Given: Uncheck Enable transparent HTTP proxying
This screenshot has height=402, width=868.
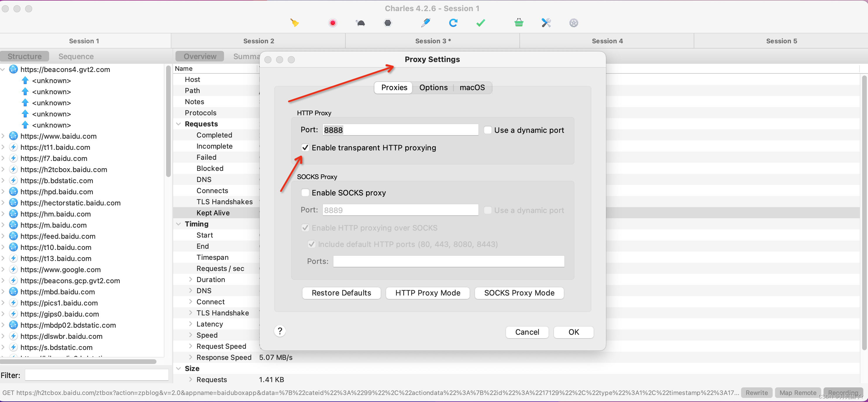Looking at the screenshot, I should tap(305, 147).
